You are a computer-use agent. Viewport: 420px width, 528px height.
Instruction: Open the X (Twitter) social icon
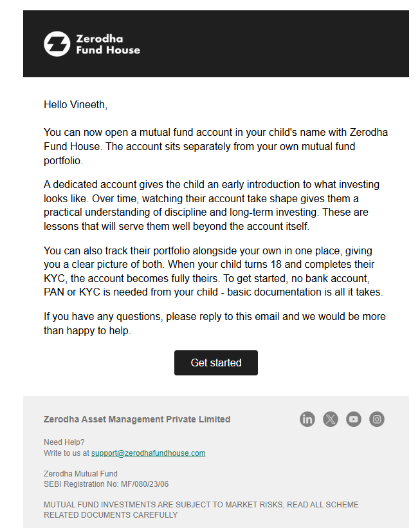click(331, 419)
